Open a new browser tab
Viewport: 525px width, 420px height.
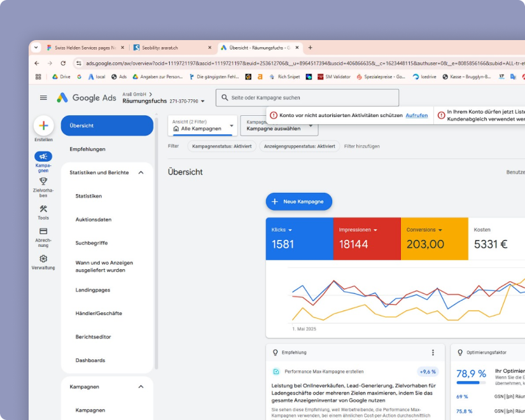[x=310, y=48]
